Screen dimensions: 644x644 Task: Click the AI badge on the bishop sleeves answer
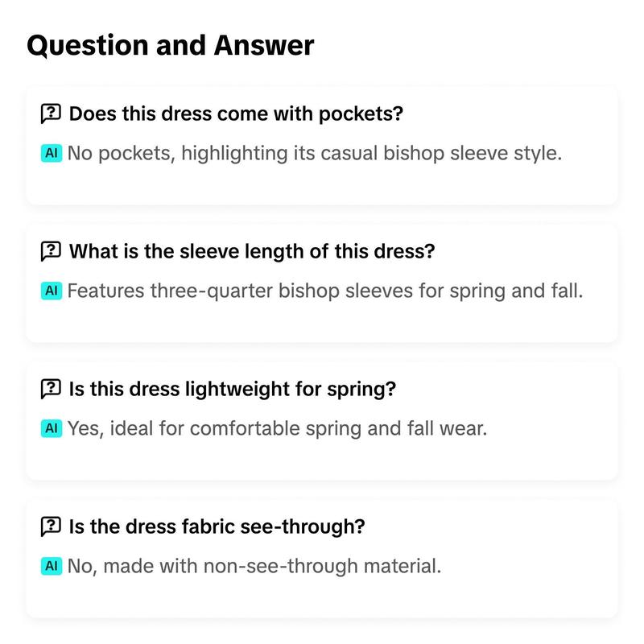(x=52, y=291)
